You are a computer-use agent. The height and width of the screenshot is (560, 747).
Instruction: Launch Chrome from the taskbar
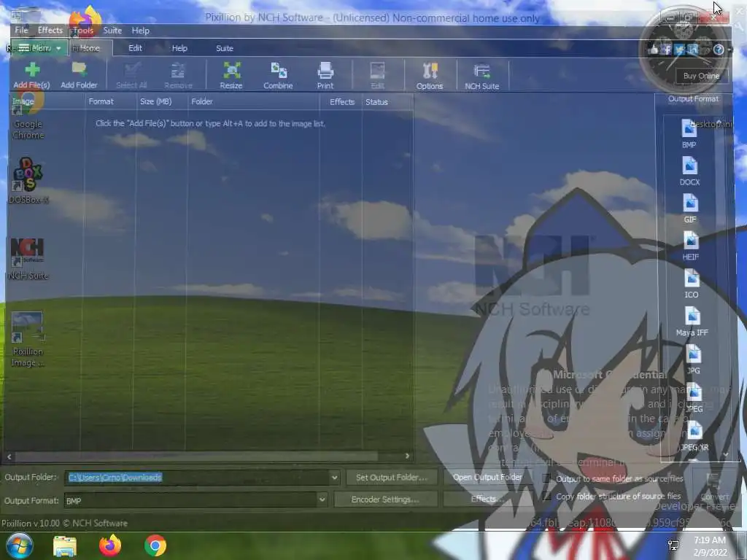click(155, 545)
